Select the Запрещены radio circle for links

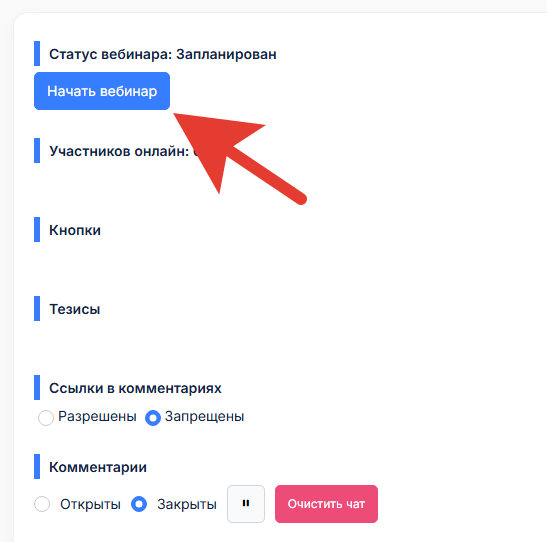[153, 417]
